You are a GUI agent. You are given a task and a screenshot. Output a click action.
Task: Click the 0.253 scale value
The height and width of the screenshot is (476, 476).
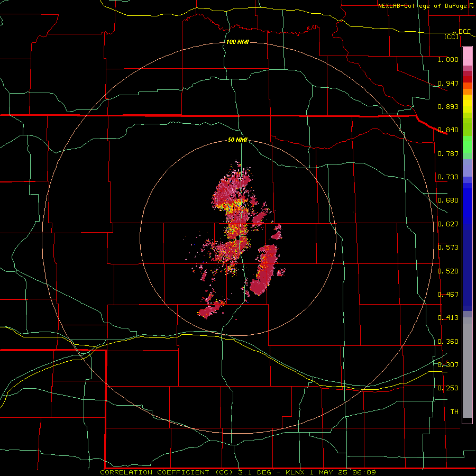[448, 388]
